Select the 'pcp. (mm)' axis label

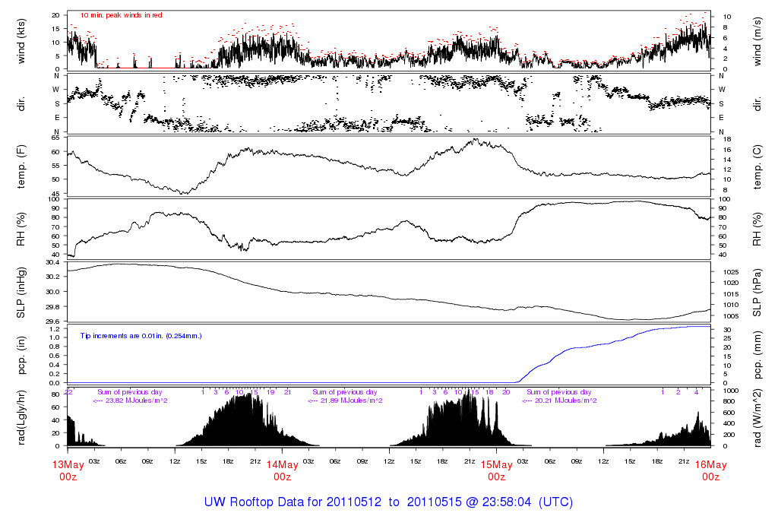[x=757, y=356]
